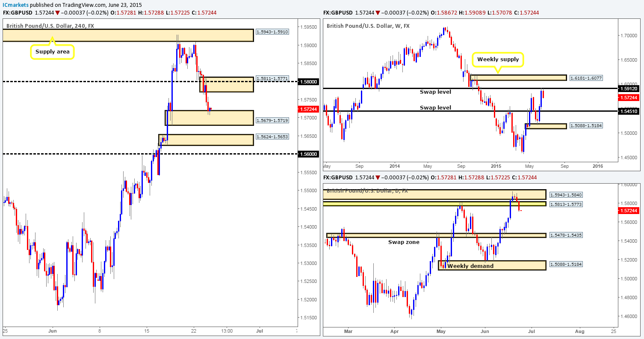The width and height of the screenshot is (644, 339).
Task: Click red 1.57244 price tag on 240 chart axis
Action: 308,109
